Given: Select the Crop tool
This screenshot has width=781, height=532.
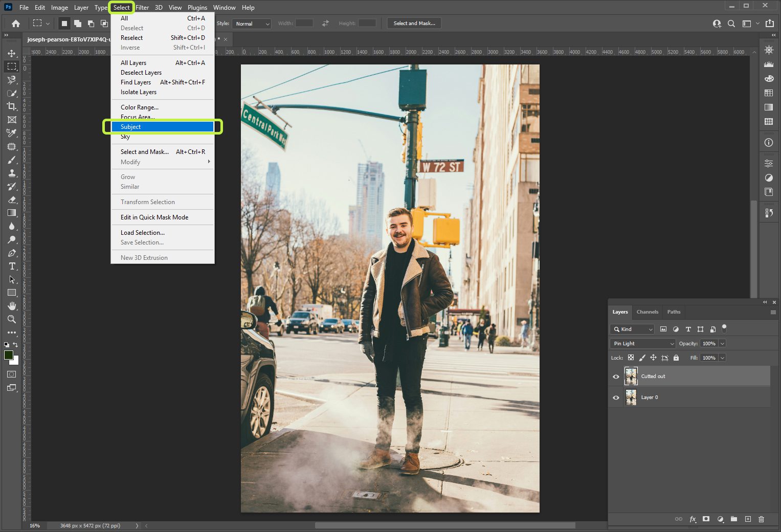Looking at the screenshot, I should (x=11, y=106).
